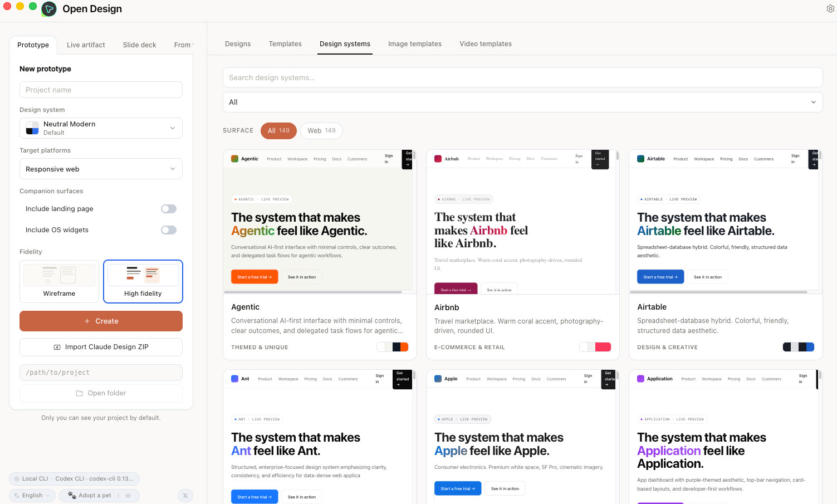Click the Airtable design system card title

652,307
